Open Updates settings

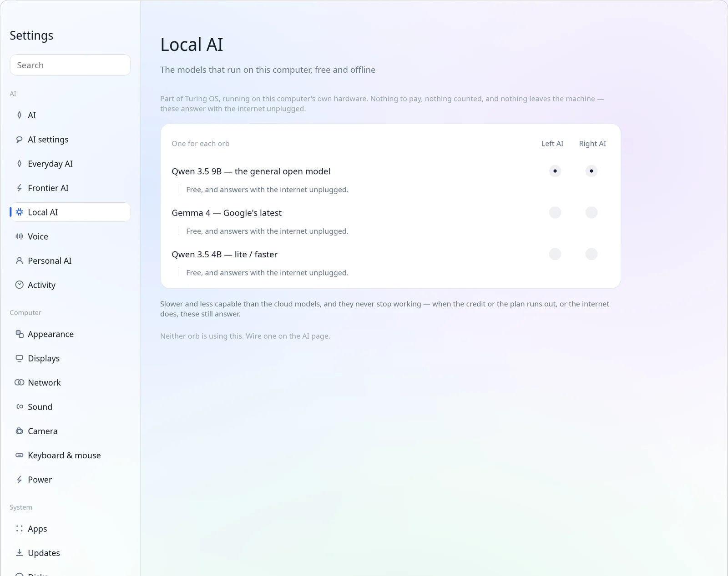tap(70, 553)
